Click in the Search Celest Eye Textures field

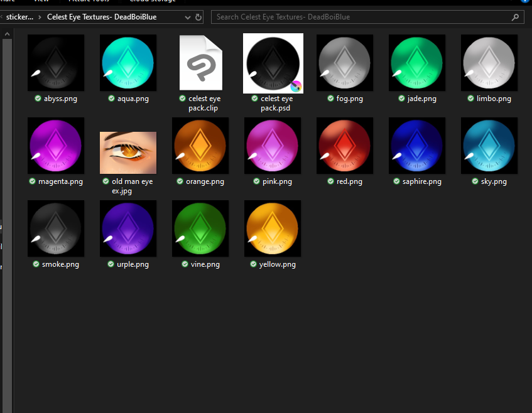pos(367,17)
